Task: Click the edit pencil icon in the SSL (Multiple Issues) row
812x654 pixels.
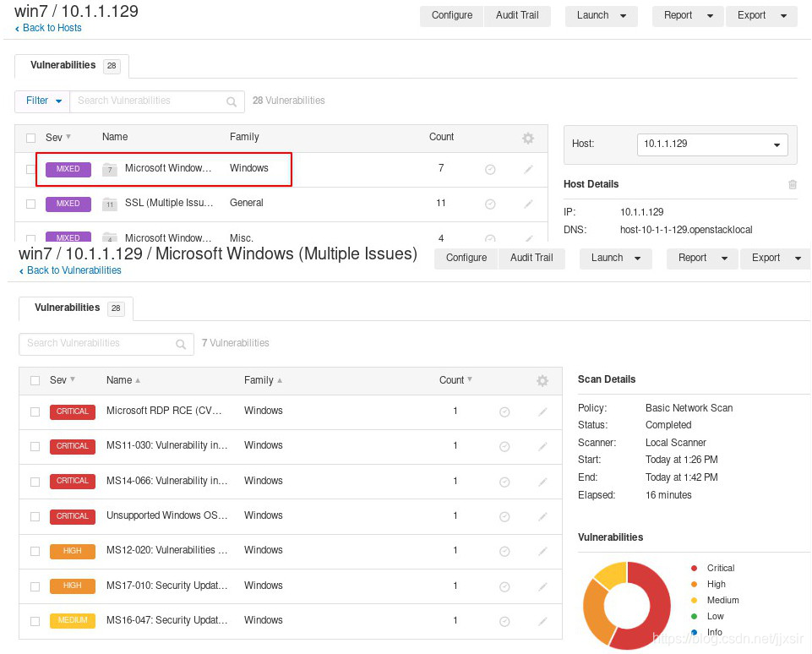Action: click(x=528, y=204)
